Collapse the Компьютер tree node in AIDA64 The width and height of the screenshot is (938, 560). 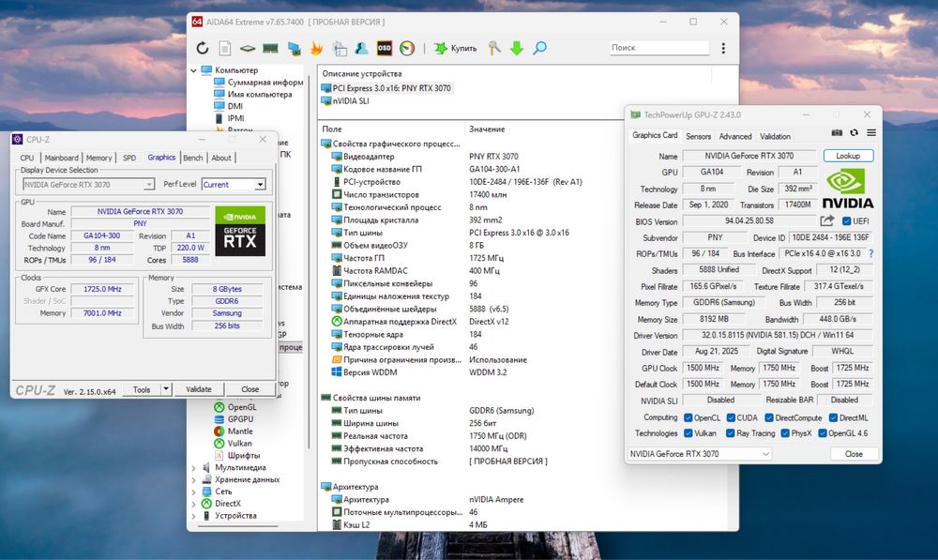[193, 70]
